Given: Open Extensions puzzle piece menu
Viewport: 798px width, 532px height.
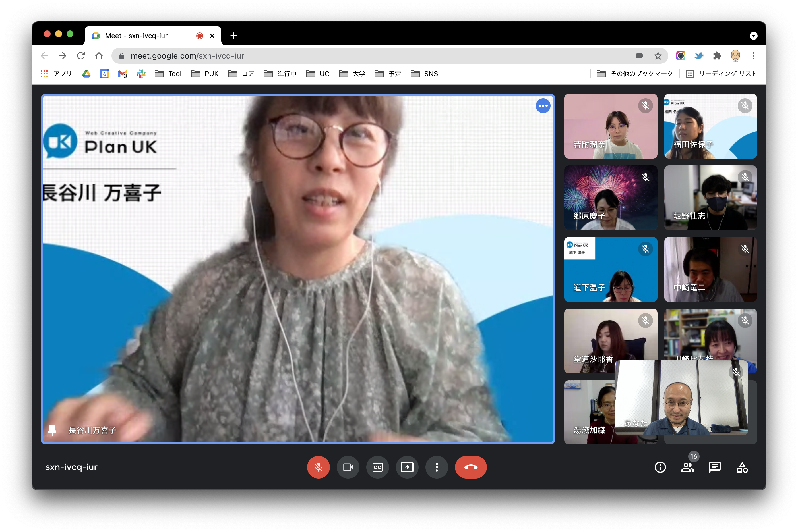Looking at the screenshot, I should point(717,56).
